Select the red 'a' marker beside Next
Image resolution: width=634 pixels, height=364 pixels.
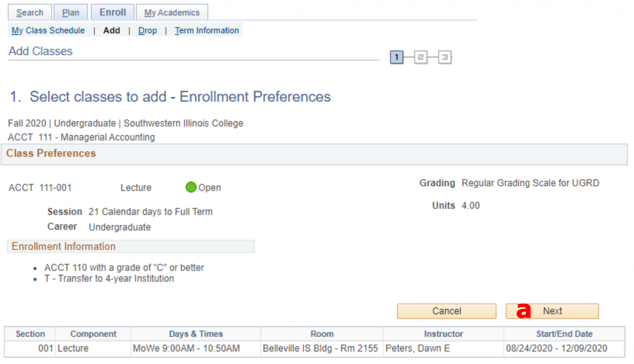pos(524,311)
